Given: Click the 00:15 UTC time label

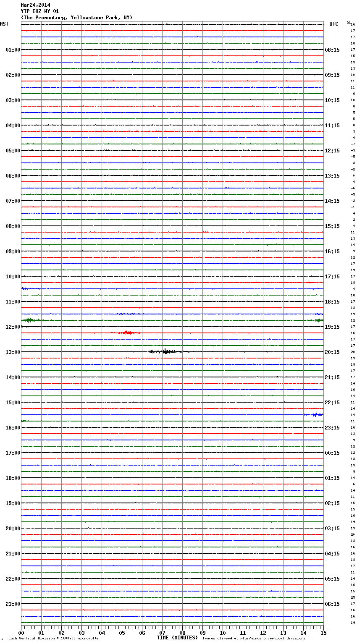Looking at the screenshot, I should click(332, 453).
